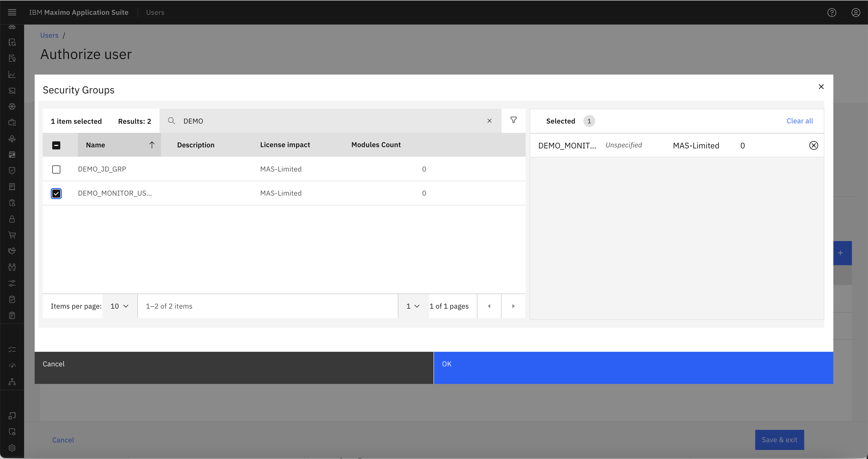Open the notebook-refresh sidebar icon

(12, 42)
